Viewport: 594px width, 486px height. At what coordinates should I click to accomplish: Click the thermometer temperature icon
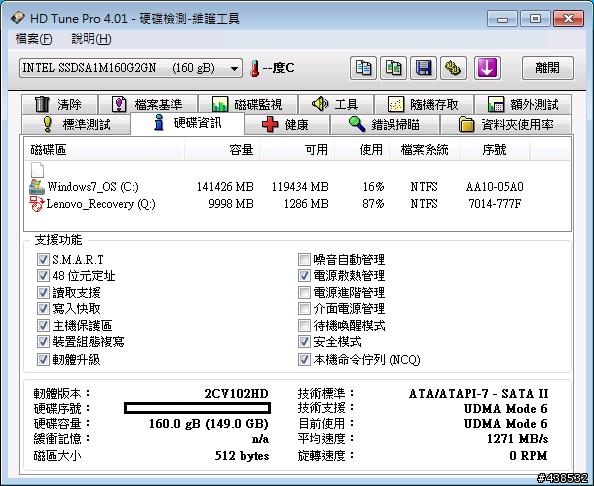click(x=255, y=69)
